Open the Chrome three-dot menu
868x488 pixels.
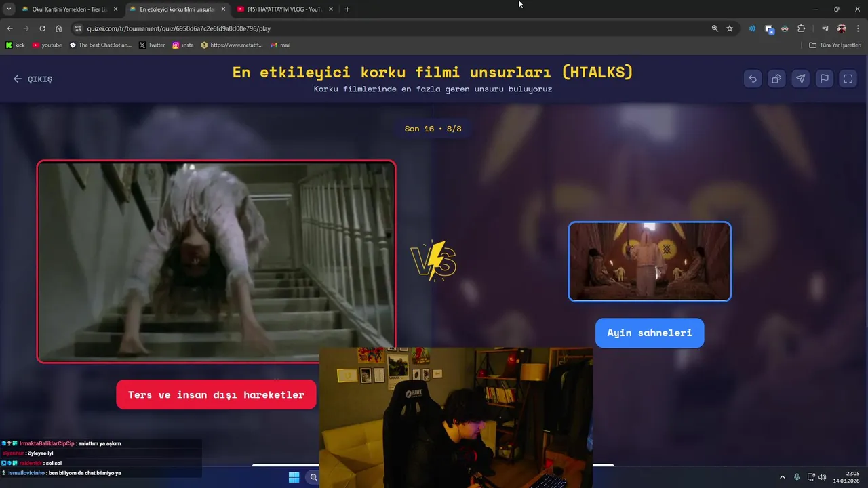[x=857, y=28]
